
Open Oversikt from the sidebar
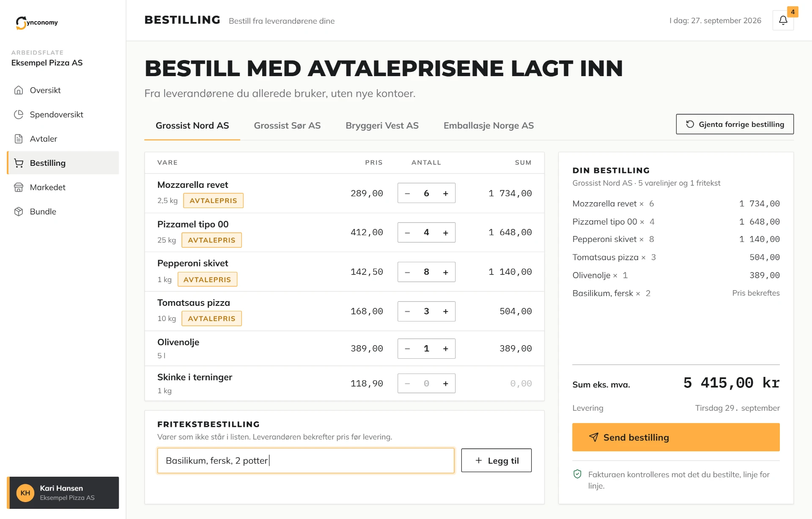tap(63, 90)
